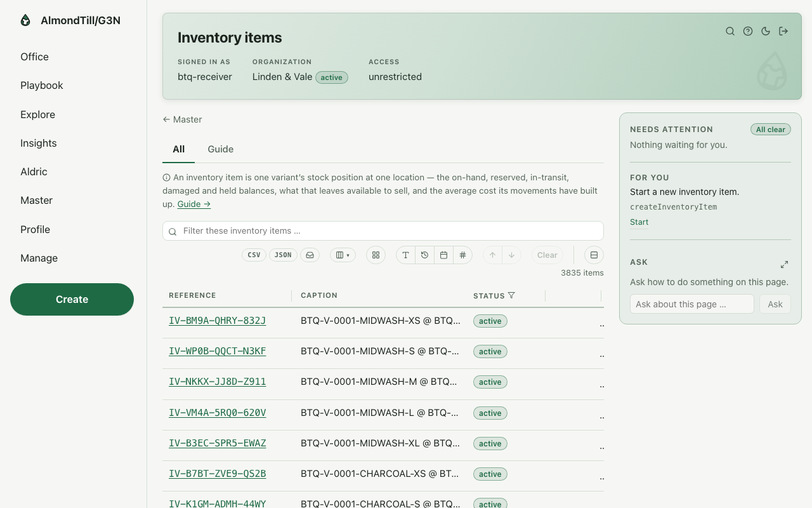812x508 pixels.
Task: Switch to the Guide tab
Action: click(x=221, y=149)
